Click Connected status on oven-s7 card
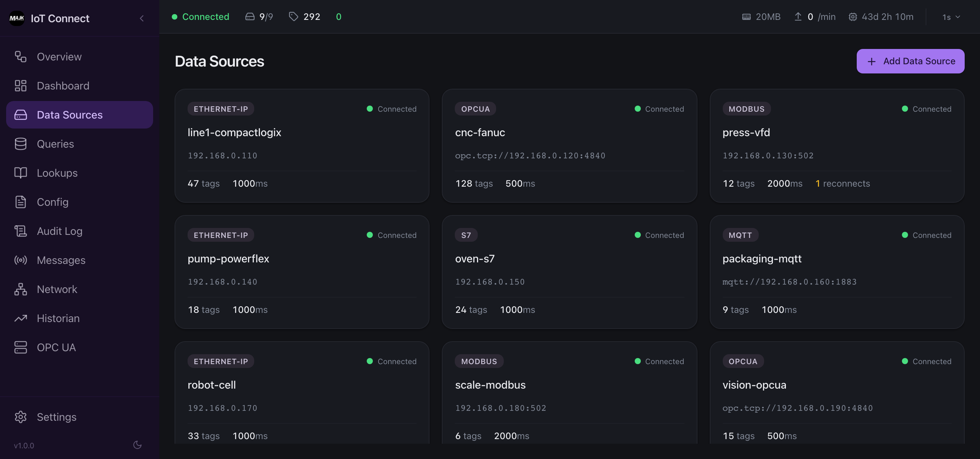 point(659,235)
